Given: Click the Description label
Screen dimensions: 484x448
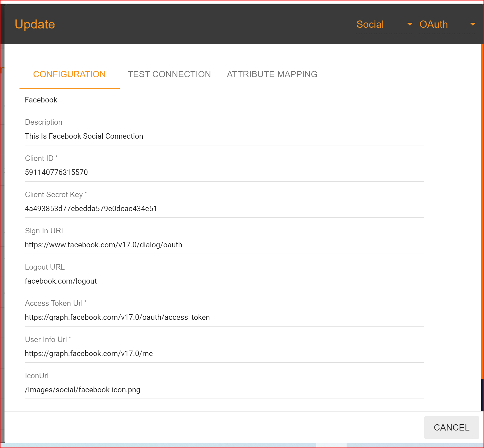Looking at the screenshot, I should coord(44,122).
